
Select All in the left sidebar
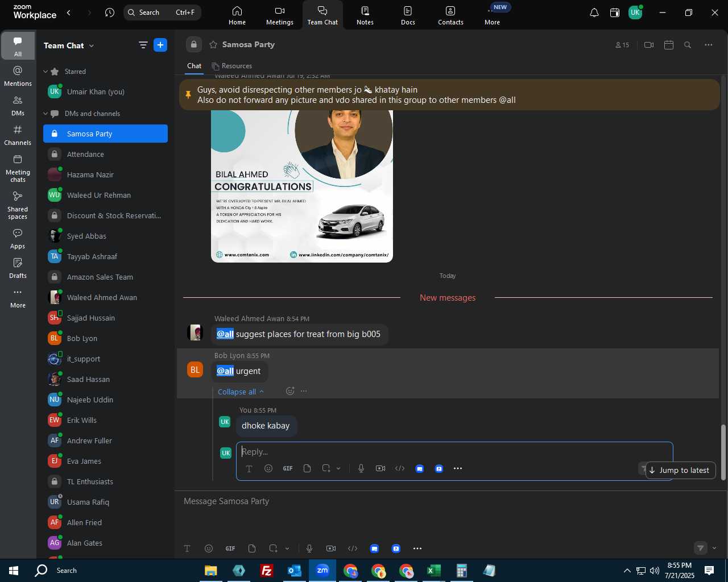18,46
